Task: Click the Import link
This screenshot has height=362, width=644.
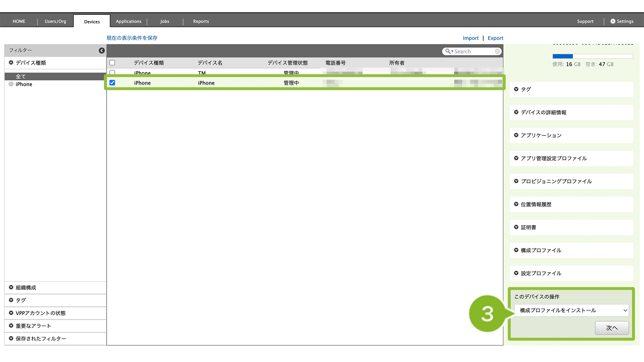Action: point(471,38)
